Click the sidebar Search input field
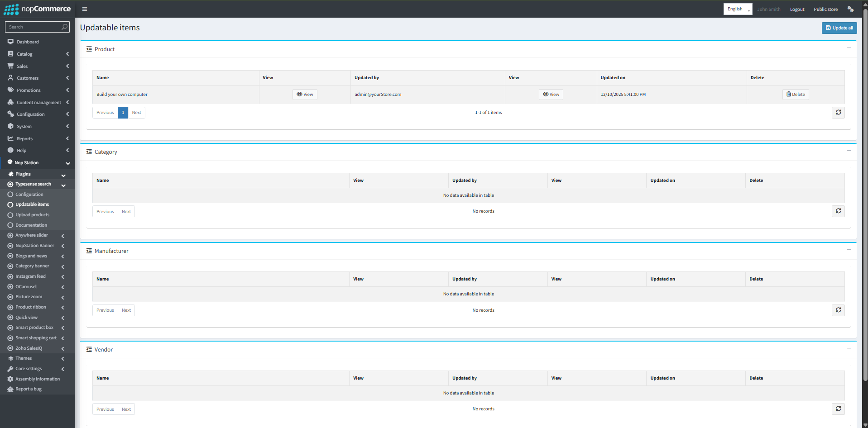This screenshot has height=428, width=868. (34, 27)
